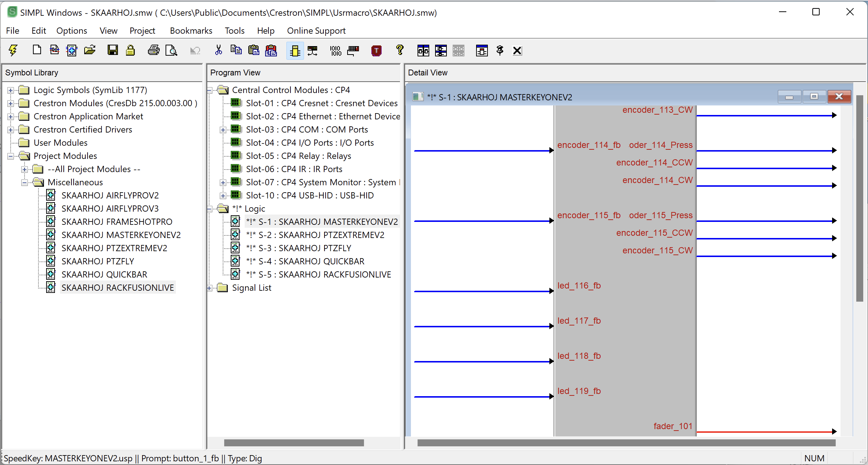This screenshot has height=465, width=868.
Task: Create a new program with the blank page icon
Action: tap(37, 50)
